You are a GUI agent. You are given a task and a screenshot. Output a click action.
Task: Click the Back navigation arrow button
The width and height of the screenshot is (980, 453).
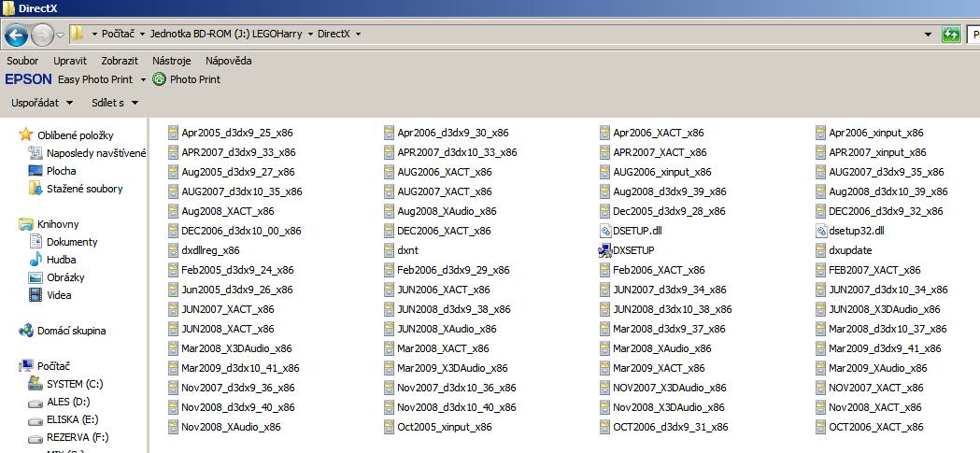coord(16,35)
